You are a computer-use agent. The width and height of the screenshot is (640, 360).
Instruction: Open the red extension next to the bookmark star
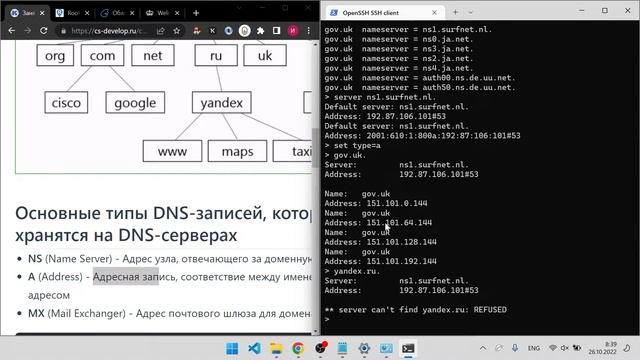click(197, 31)
